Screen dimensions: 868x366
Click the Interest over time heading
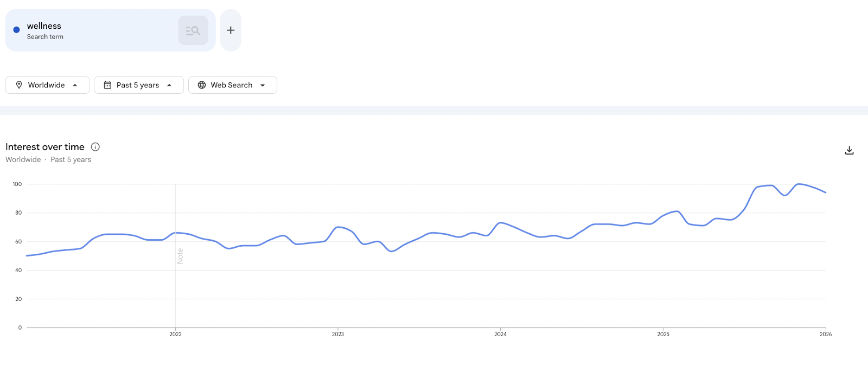point(45,147)
